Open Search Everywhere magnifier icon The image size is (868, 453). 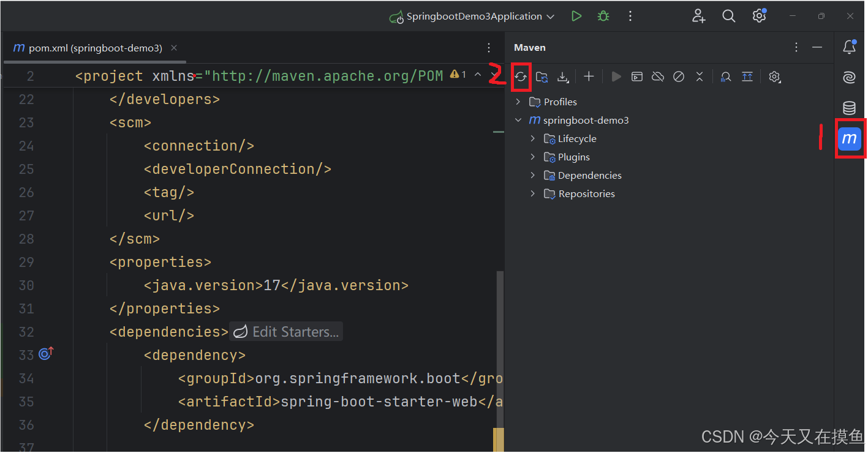pyautogui.click(x=728, y=17)
